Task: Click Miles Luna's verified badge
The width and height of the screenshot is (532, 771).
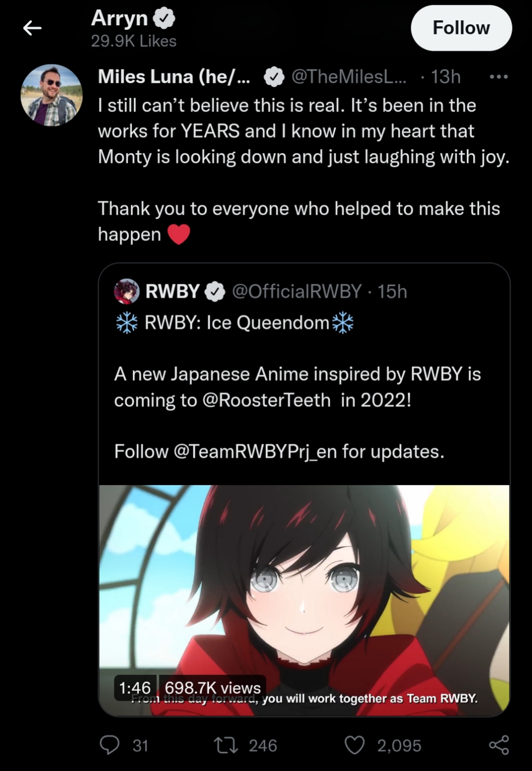Action: (x=273, y=77)
